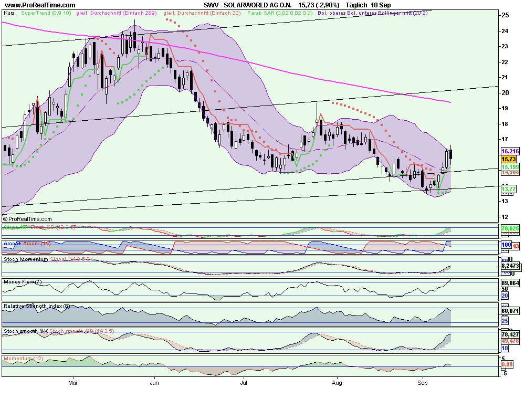Image resolution: width=525 pixels, height=420 pixels.
Task: Click the Momentum (12) indicator label
Action: (x=24, y=359)
